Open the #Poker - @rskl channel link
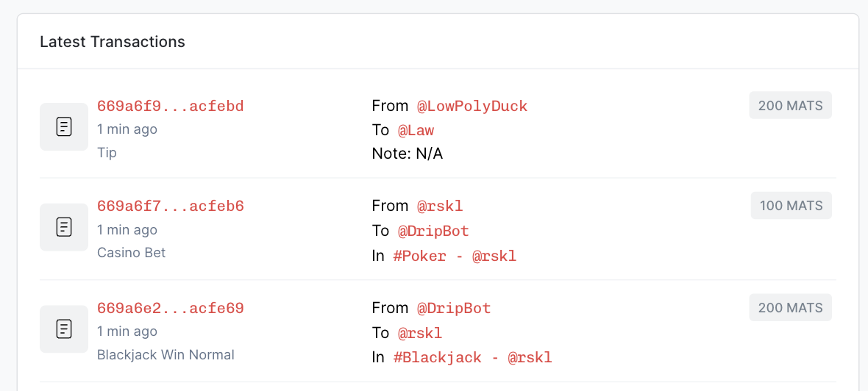The height and width of the screenshot is (391, 868). pyautogui.click(x=455, y=256)
